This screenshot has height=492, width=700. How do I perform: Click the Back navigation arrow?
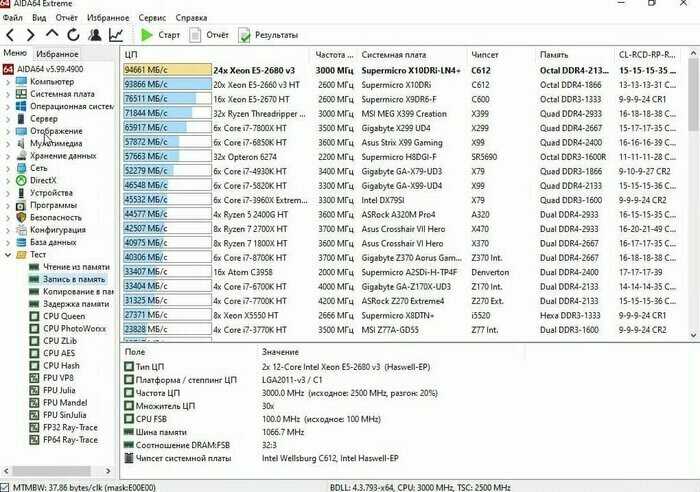pyautogui.click(x=10, y=35)
